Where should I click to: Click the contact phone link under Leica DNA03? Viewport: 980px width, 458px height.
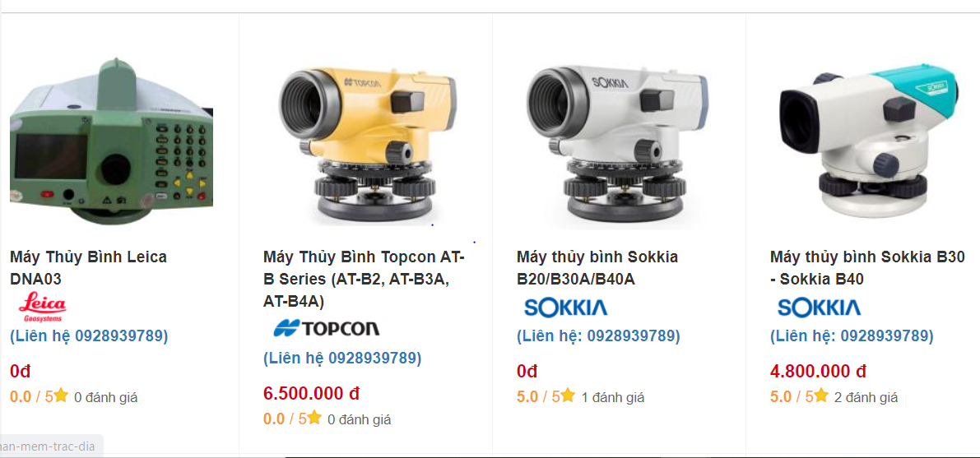tap(89, 336)
